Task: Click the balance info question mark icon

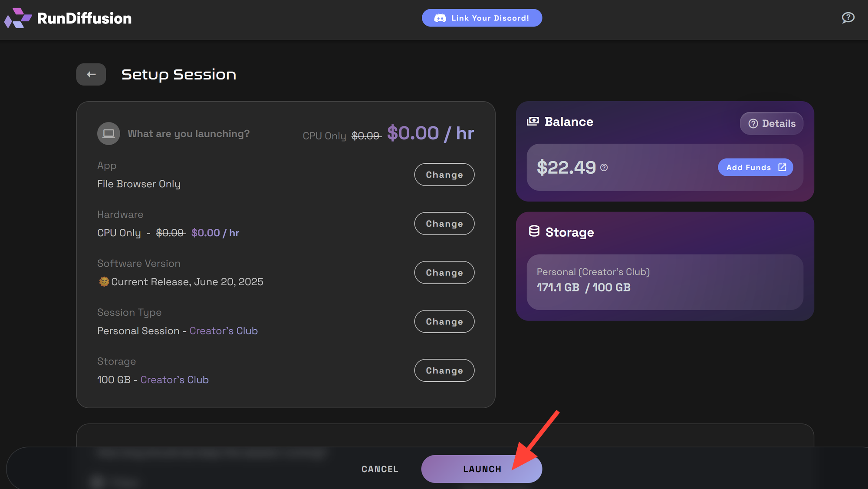Action: click(604, 168)
